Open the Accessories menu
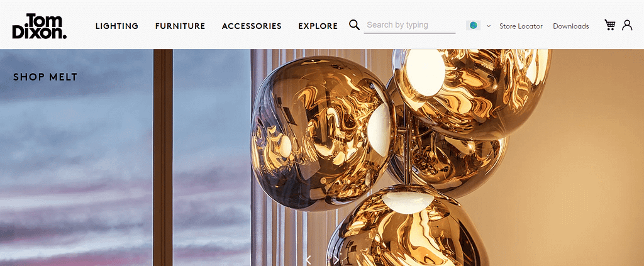644x266 pixels. pyautogui.click(x=252, y=26)
